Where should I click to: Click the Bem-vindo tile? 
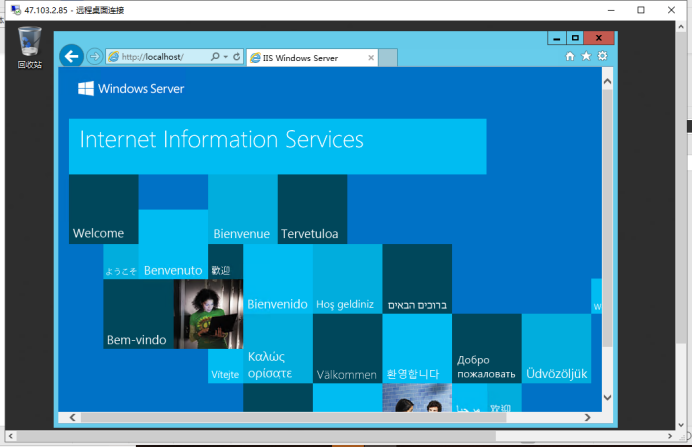click(138, 314)
